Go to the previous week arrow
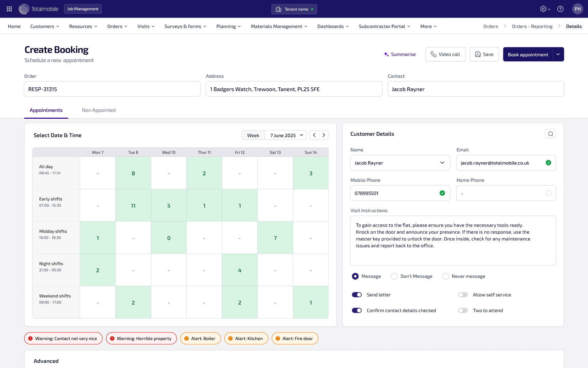This screenshot has height=368, width=588. pyautogui.click(x=314, y=135)
